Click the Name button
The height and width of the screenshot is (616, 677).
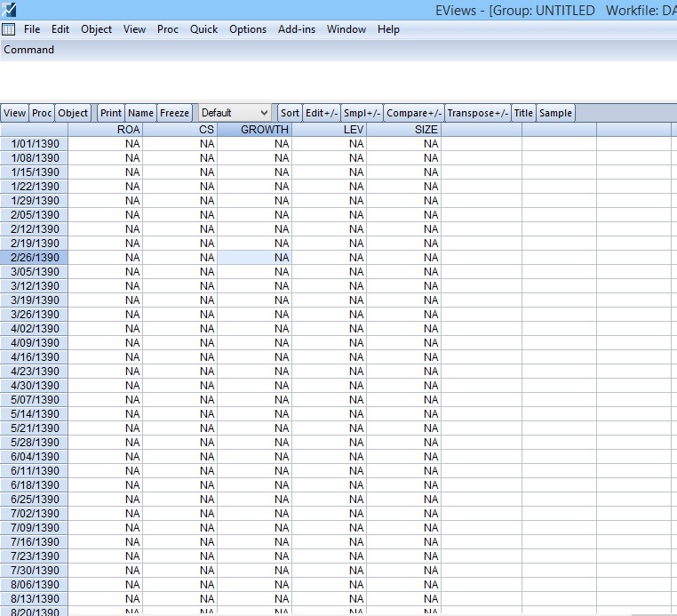pyautogui.click(x=140, y=113)
